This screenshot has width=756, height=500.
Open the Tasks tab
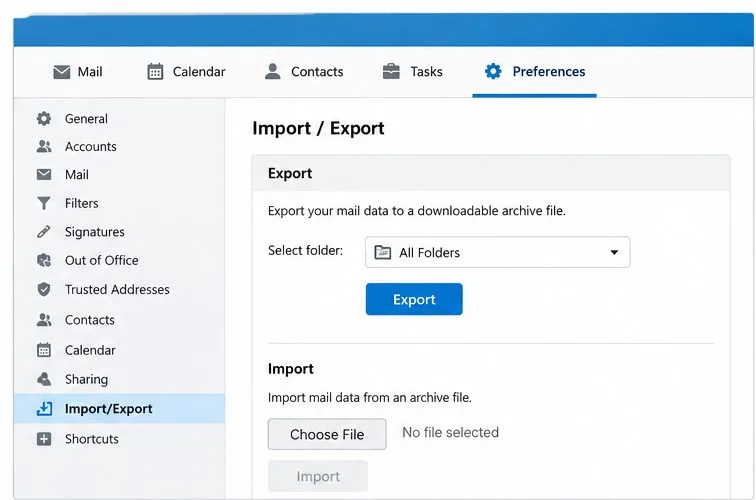[x=413, y=71]
